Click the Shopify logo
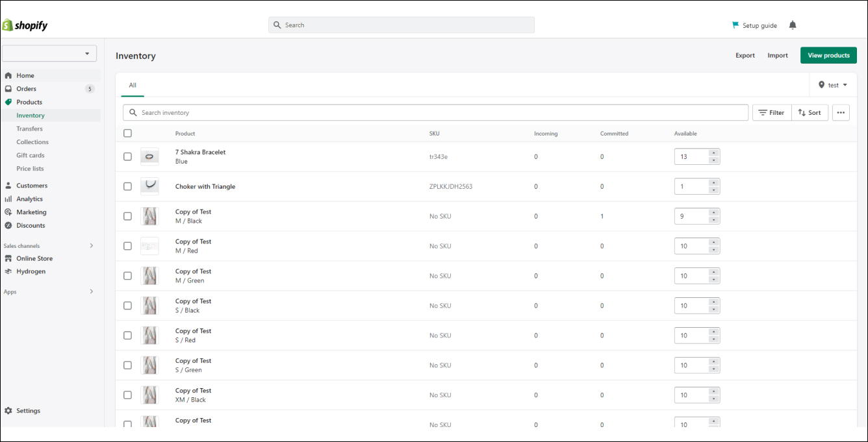This screenshot has width=868, height=442. [x=25, y=25]
